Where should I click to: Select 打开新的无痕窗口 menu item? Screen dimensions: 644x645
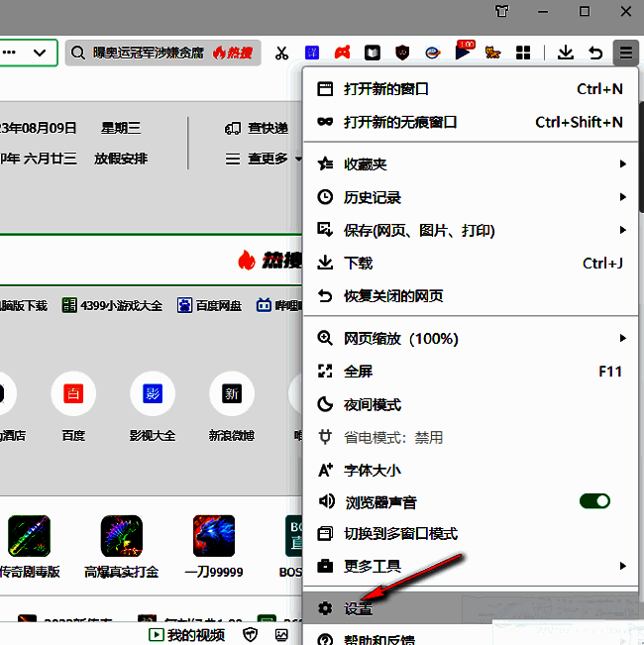pyautogui.click(x=471, y=122)
